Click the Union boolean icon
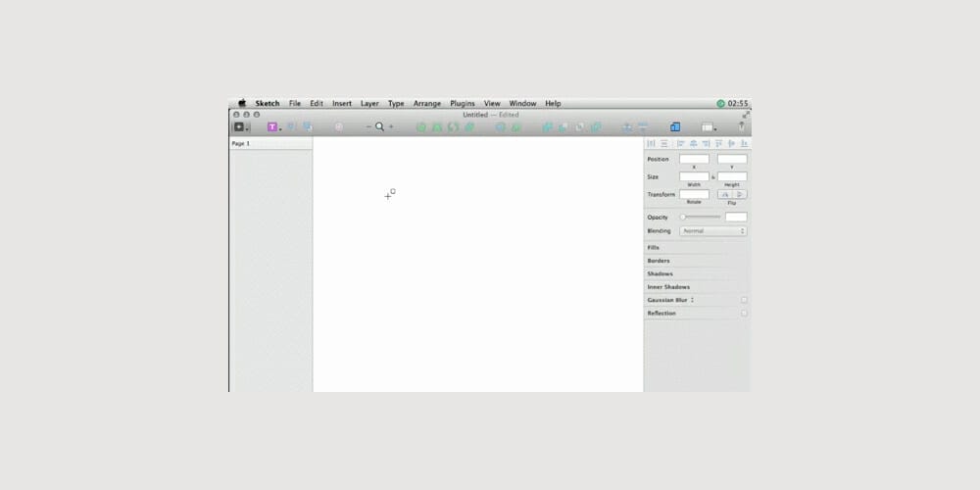The height and width of the screenshot is (490, 980). pos(548,127)
